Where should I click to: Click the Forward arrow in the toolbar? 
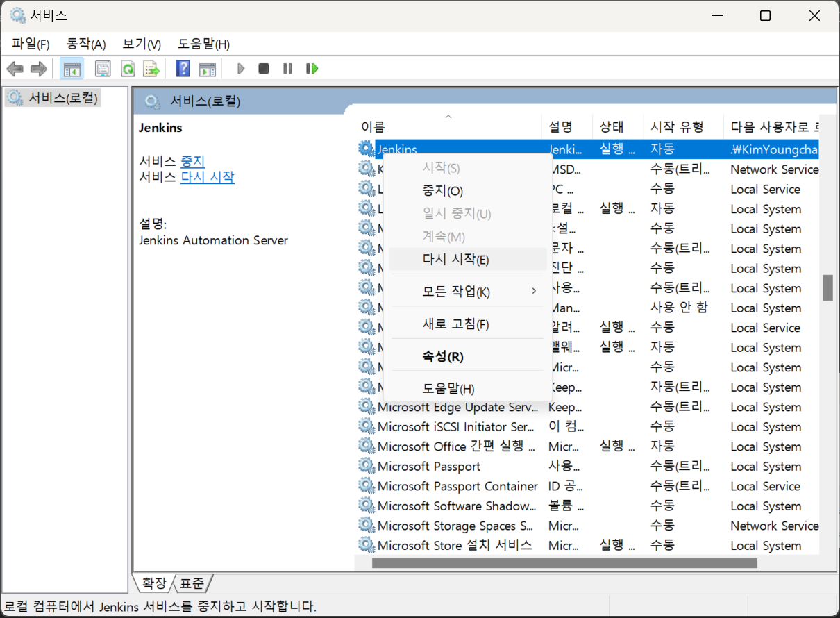tap(39, 69)
